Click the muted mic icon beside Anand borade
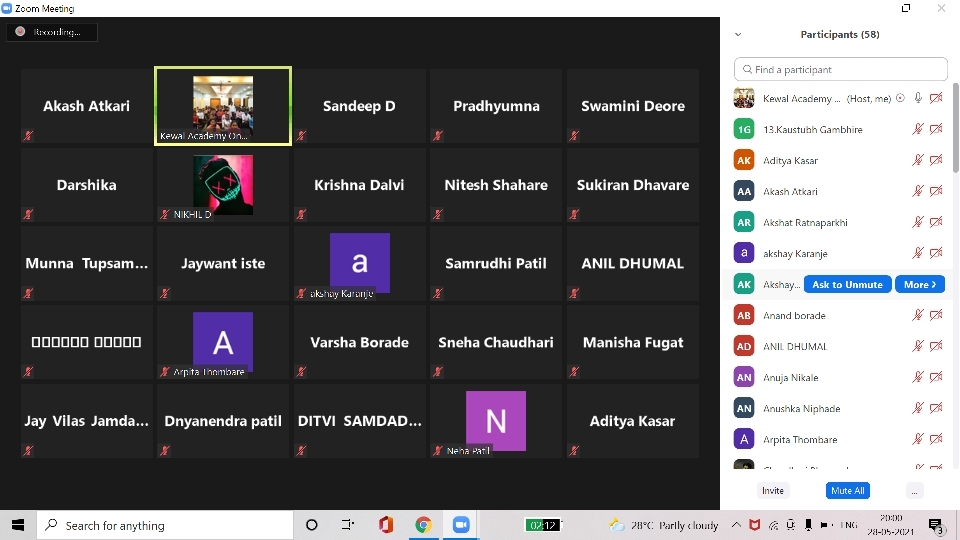This screenshot has width=960, height=540. pyautogui.click(x=918, y=315)
